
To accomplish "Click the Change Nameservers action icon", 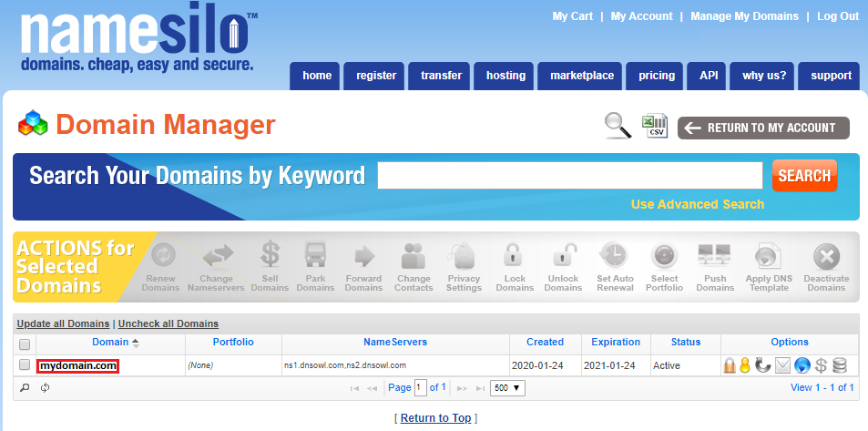I will [216, 255].
